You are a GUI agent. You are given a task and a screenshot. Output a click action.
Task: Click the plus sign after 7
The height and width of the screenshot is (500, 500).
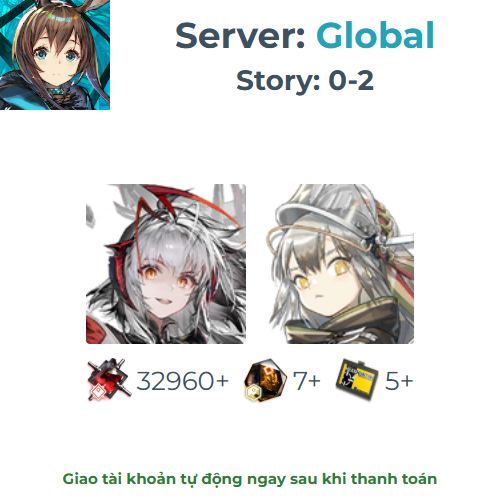[314, 381]
